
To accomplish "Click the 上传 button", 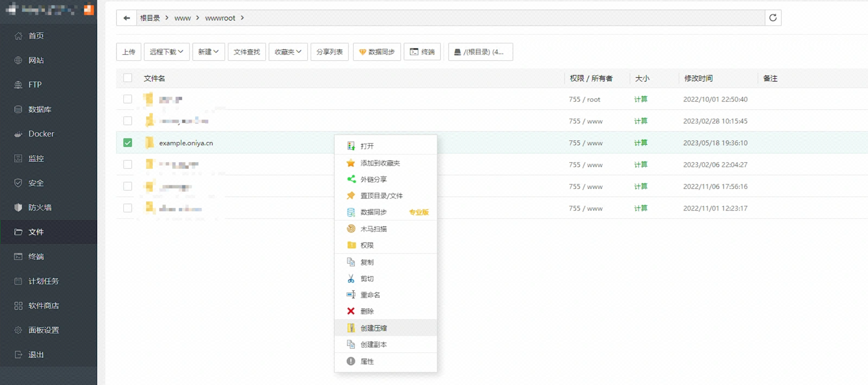I will point(128,52).
